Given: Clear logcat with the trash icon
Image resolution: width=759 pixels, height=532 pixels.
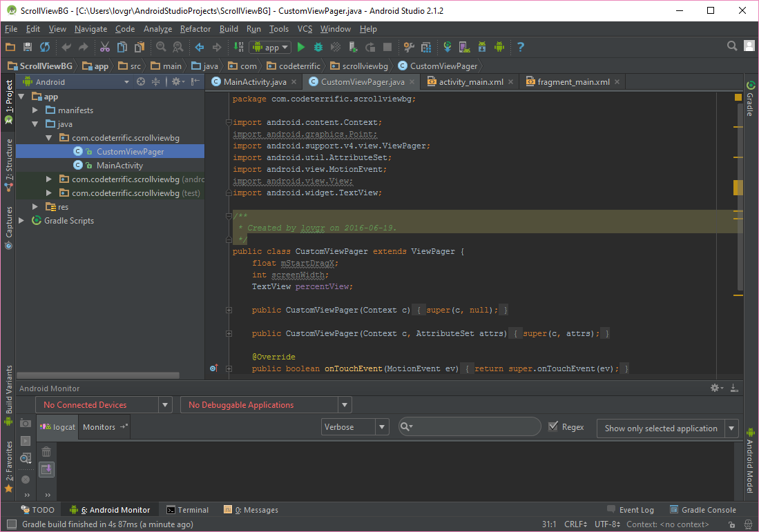Looking at the screenshot, I should point(46,452).
